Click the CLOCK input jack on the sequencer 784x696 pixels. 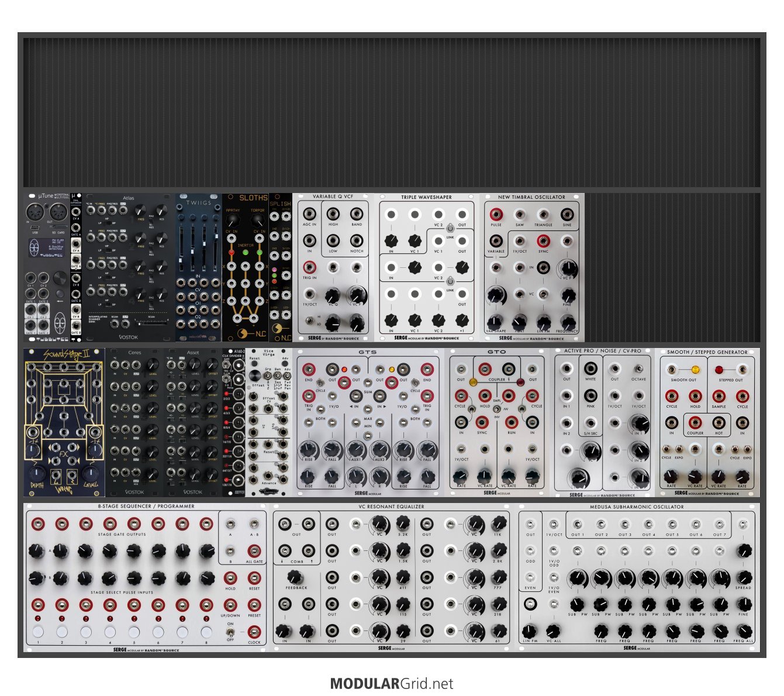pyautogui.click(x=254, y=632)
